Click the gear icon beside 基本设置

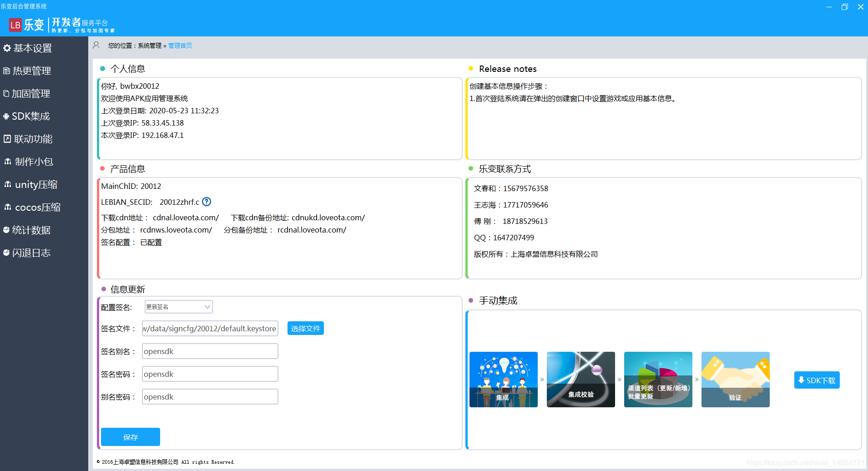(7, 48)
